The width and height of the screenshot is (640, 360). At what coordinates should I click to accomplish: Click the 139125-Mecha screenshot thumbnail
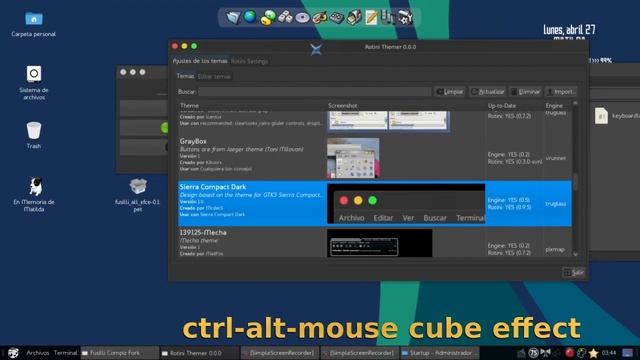(x=380, y=243)
